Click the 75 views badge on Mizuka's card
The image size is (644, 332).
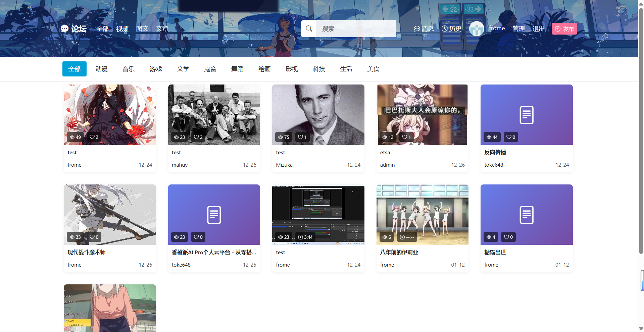pos(284,137)
